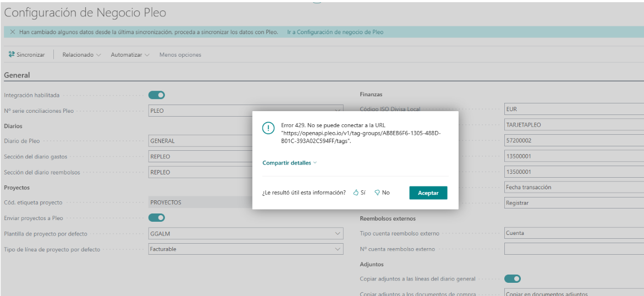Image resolution: width=644 pixels, height=296 pixels.
Task: Click the thumbs-up Sí feedback icon
Action: click(x=356, y=193)
